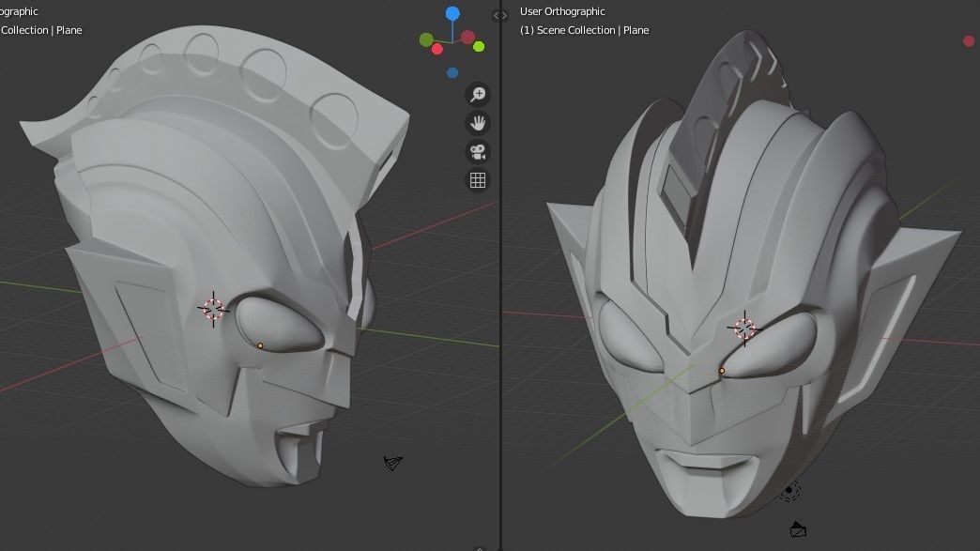Click "(1) Scene Collection | Plane" text in right viewport
980x551 pixels.
tap(585, 30)
